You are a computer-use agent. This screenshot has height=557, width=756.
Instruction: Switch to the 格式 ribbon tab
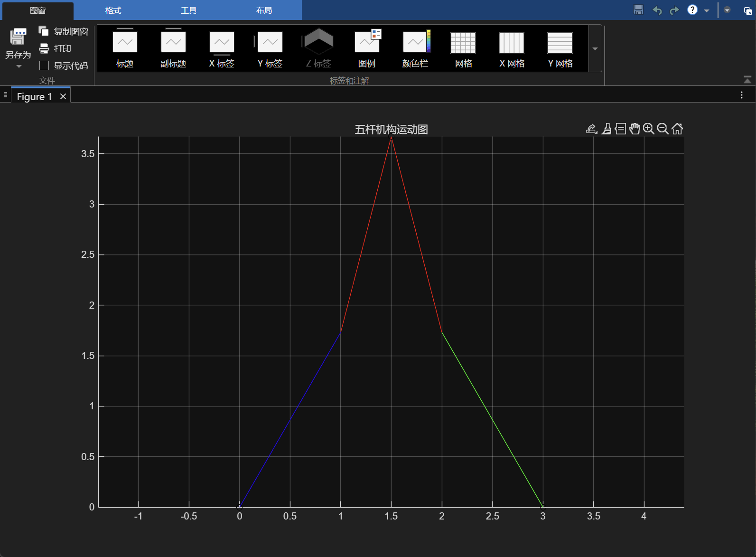click(x=113, y=10)
